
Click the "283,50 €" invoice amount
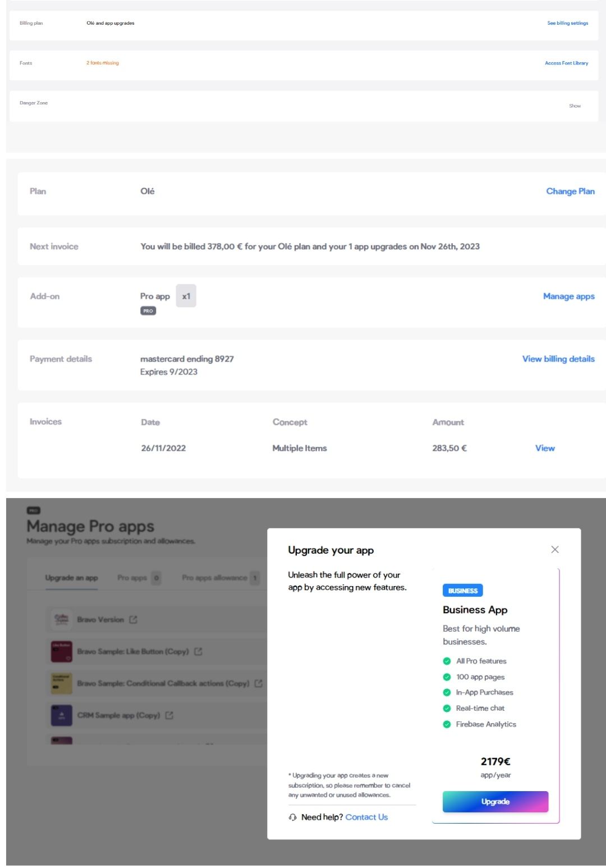[x=449, y=449]
